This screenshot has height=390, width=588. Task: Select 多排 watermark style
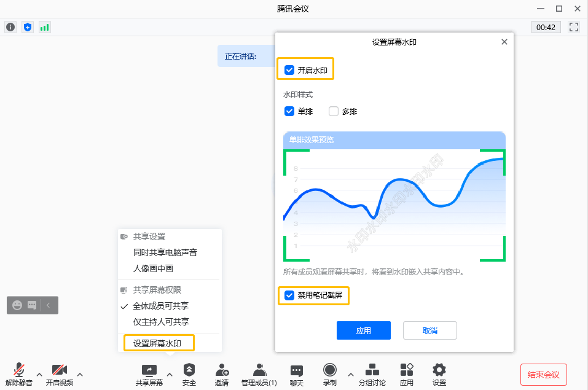[332, 111]
